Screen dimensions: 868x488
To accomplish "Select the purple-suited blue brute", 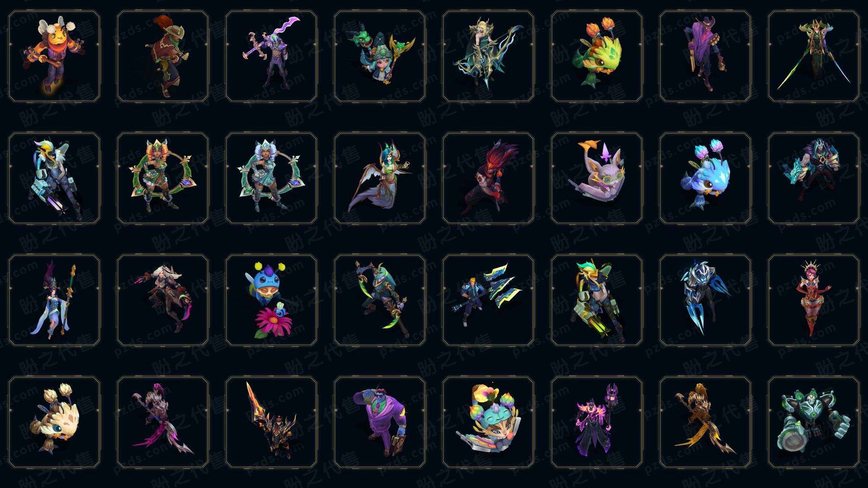I will pyautogui.click(x=380, y=422).
